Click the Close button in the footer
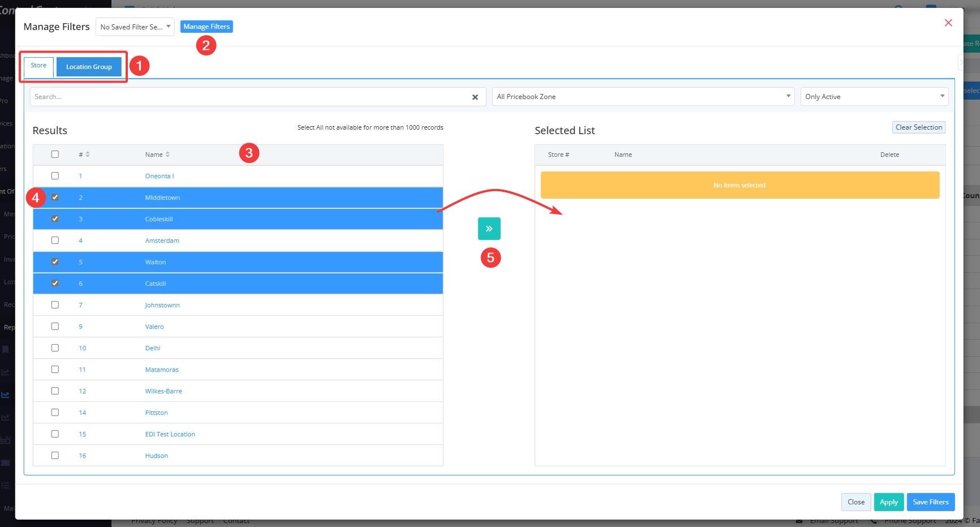 (856, 502)
